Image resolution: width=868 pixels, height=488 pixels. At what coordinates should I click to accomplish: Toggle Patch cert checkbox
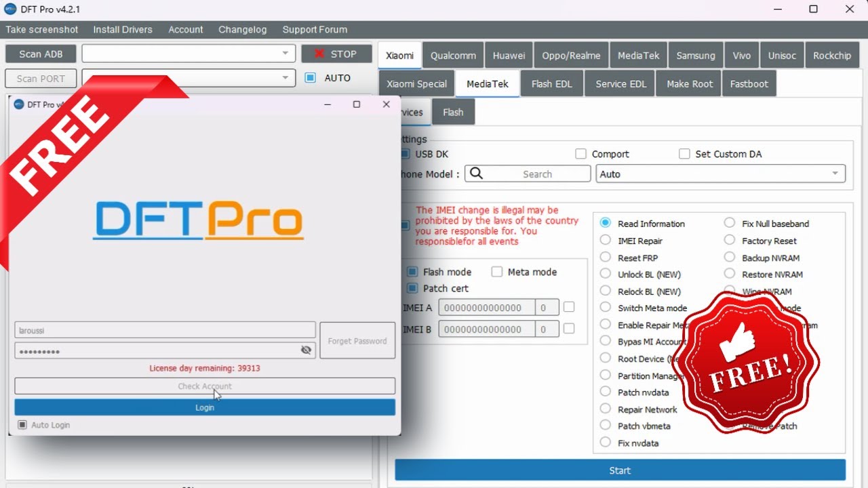[412, 288]
